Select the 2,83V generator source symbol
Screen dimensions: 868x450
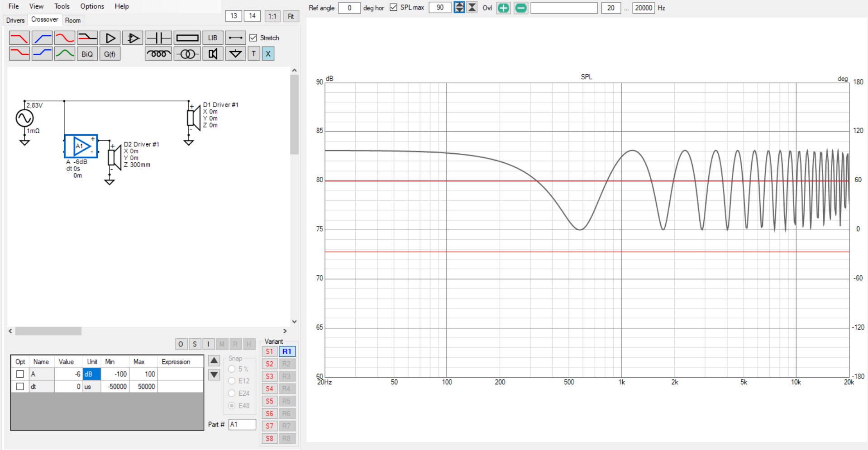(x=24, y=118)
